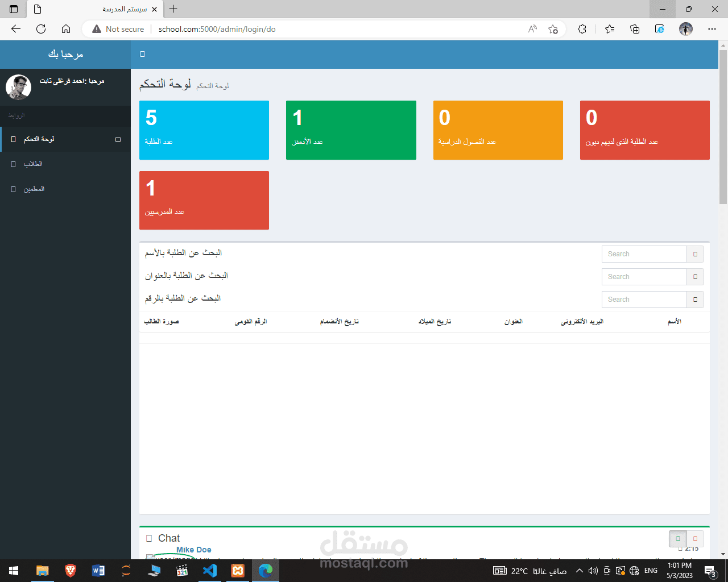Click the تاريخ الأنضمام column header
728x582 pixels.
(339, 322)
